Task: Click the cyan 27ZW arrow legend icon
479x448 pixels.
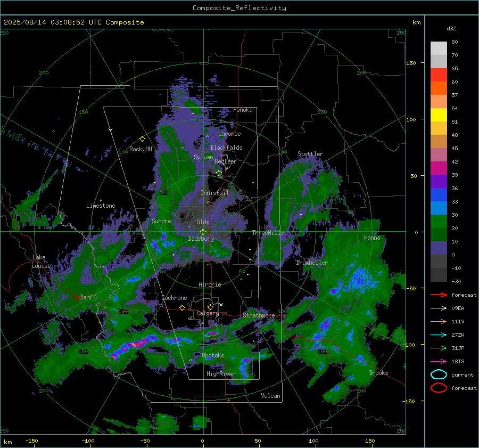Action: tap(439, 335)
